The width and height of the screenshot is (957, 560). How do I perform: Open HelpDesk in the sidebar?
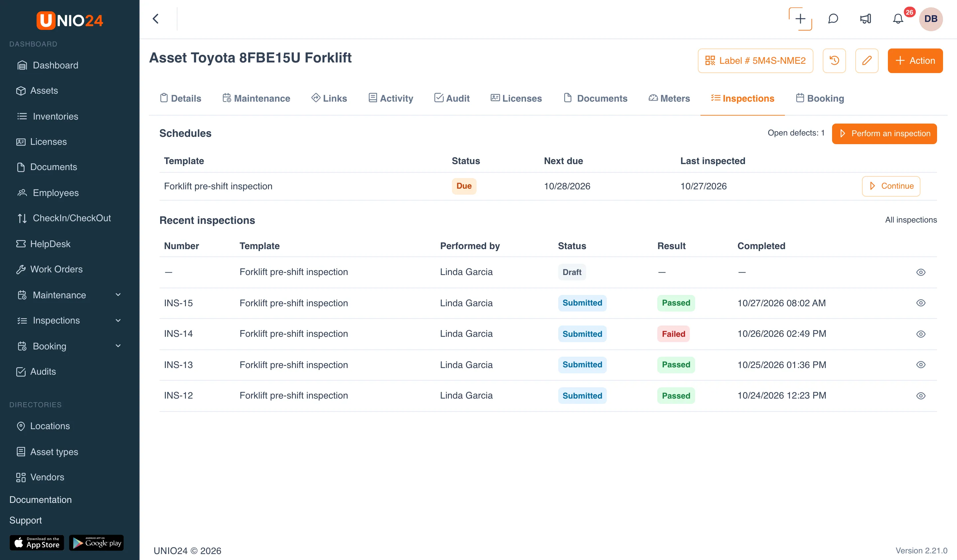coord(43,244)
